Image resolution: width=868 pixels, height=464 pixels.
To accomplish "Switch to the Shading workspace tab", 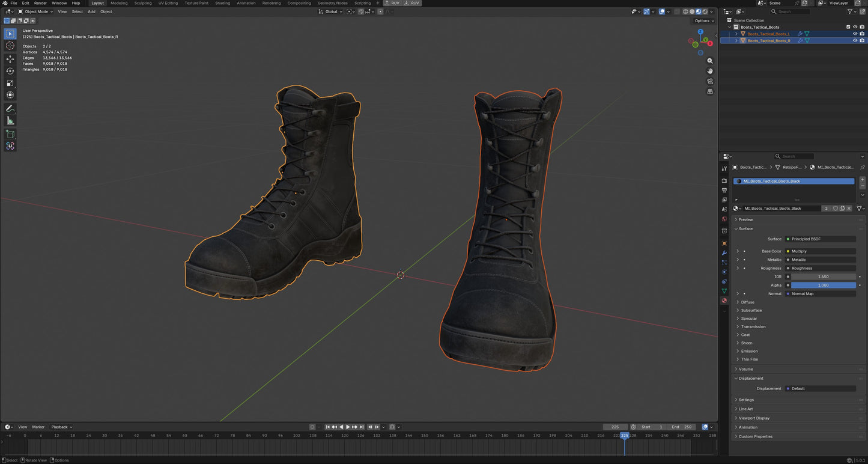I will tap(222, 3).
